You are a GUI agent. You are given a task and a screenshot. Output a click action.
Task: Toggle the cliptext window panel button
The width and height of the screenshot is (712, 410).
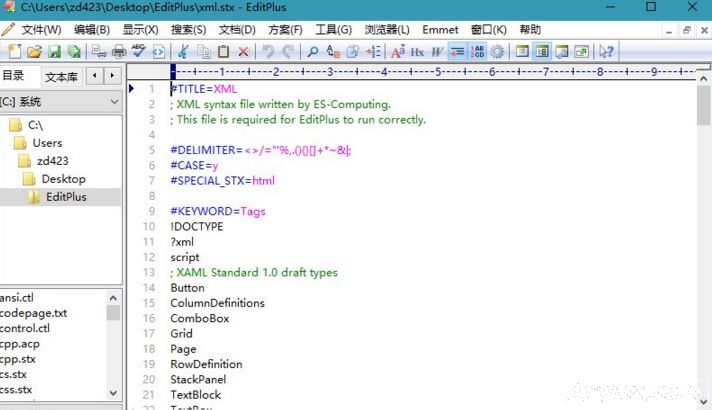[542, 51]
